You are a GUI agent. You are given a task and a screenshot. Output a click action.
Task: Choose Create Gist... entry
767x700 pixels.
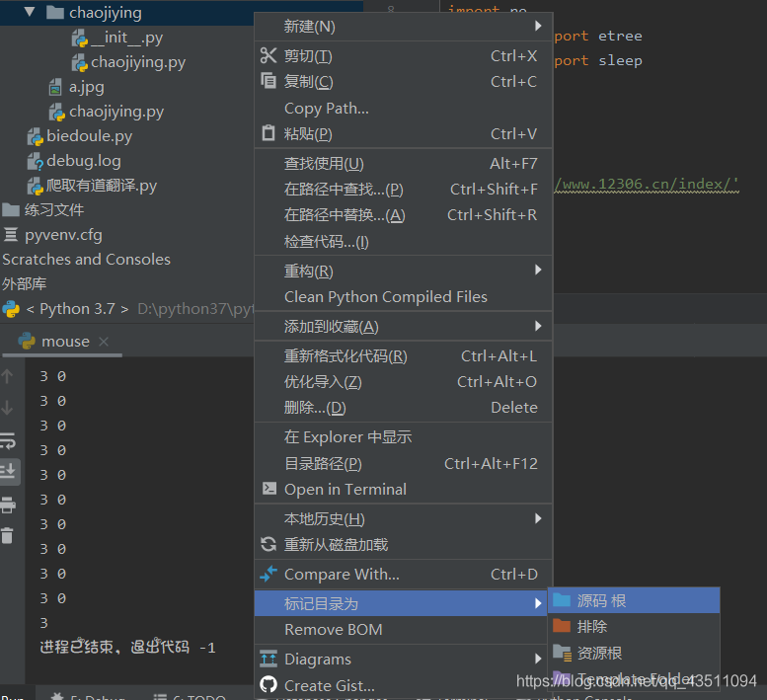pos(401,686)
